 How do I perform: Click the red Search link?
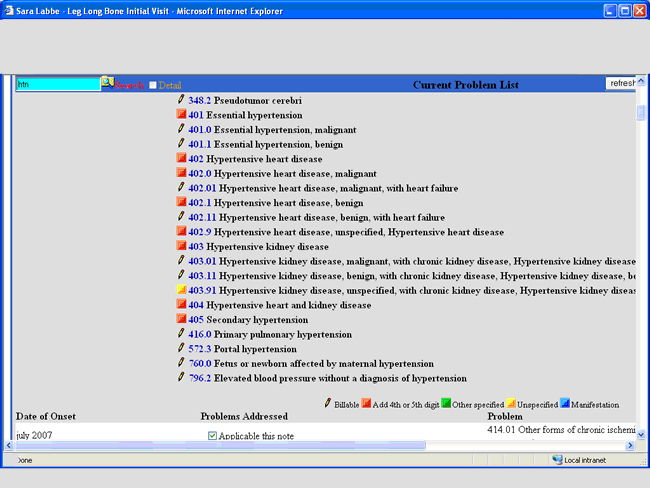coord(130,85)
